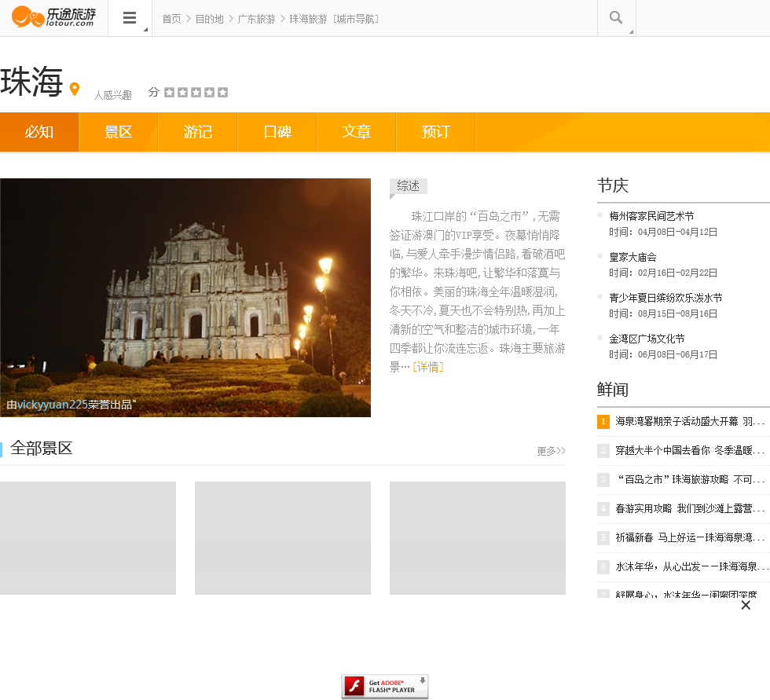Click the orange location pin beside 珠海
The height and width of the screenshot is (700, 770).
click(75, 90)
